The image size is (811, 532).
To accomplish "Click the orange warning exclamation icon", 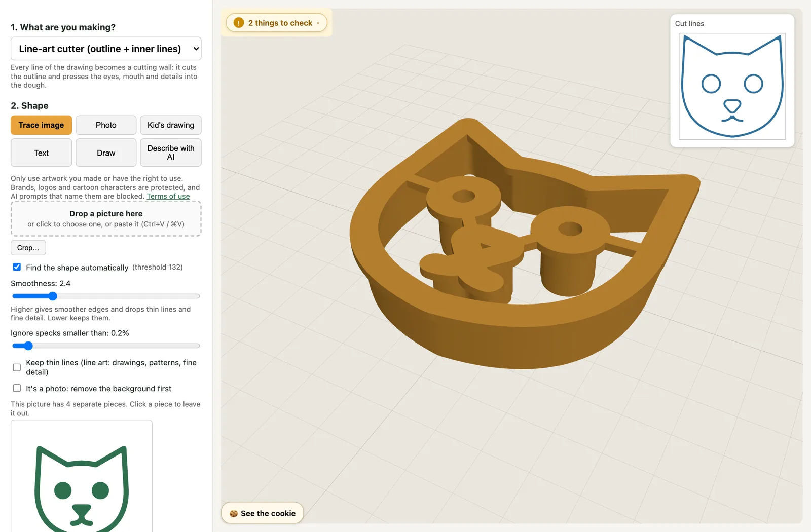I will [239, 23].
